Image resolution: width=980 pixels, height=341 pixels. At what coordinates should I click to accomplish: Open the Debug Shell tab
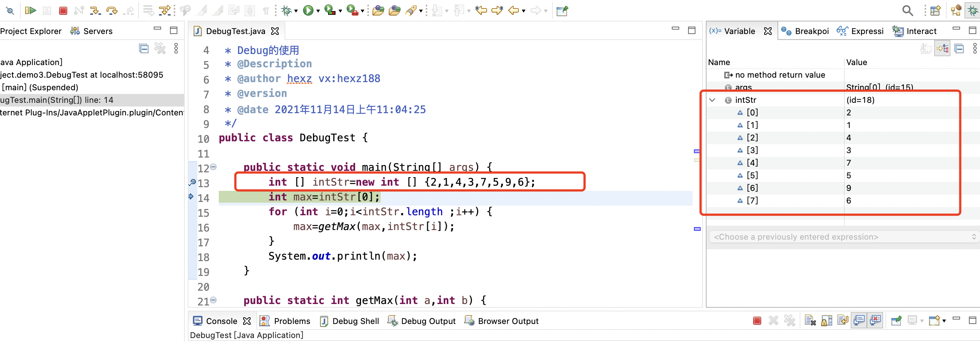click(x=350, y=321)
